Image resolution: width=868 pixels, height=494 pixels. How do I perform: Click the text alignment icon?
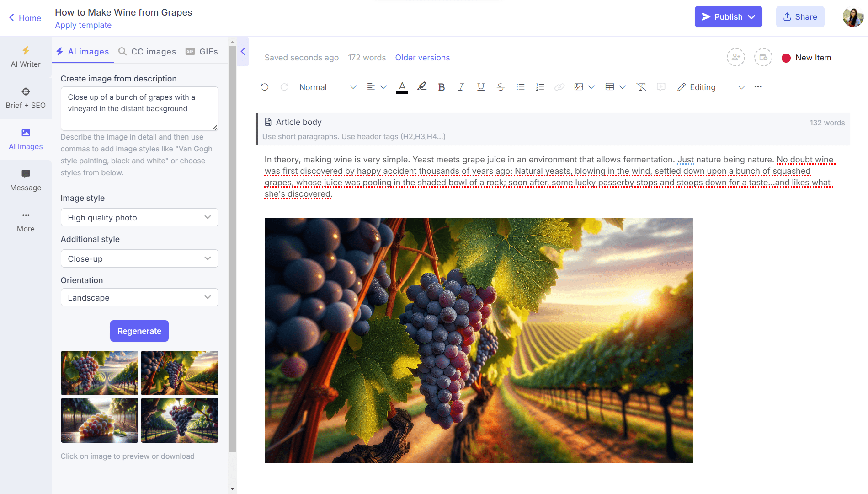pos(371,87)
